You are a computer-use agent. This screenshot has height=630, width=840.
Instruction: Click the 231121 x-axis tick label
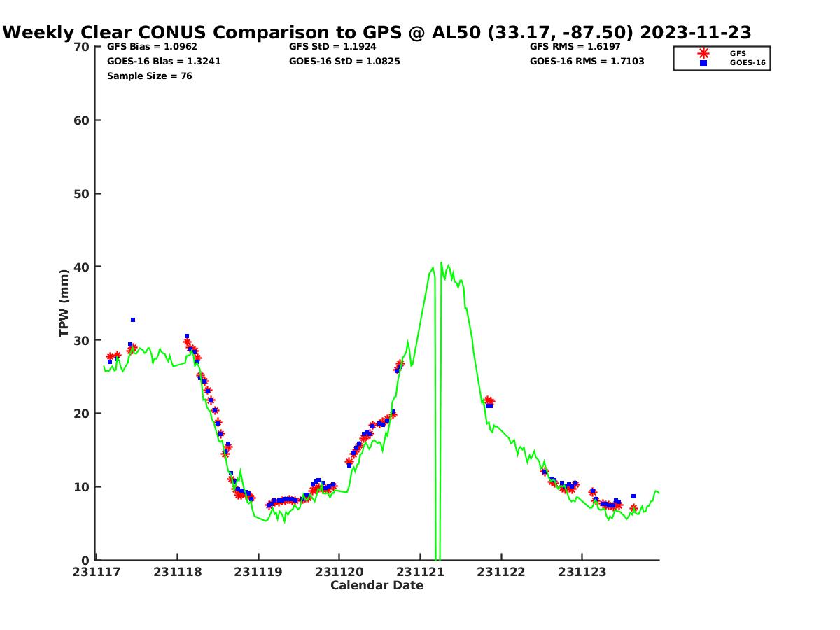pyautogui.click(x=420, y=572)
